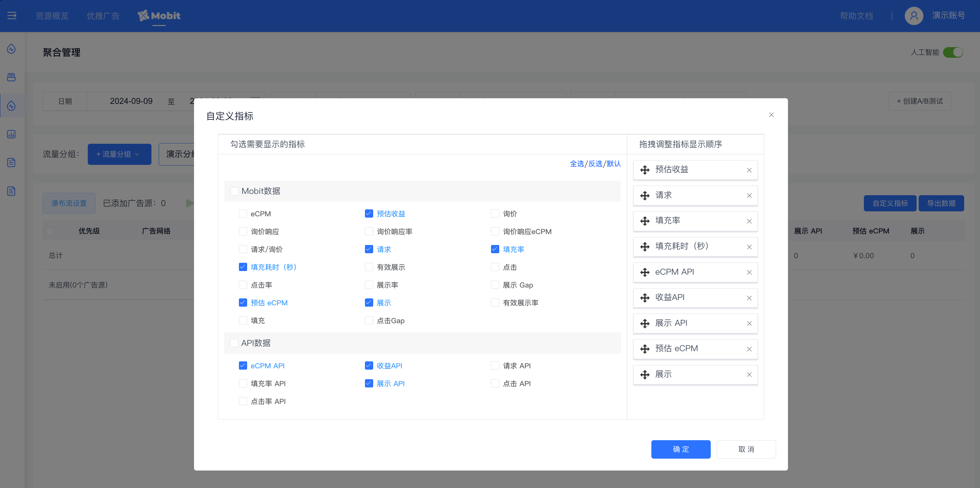Confirm with the 确定 button

681,449
